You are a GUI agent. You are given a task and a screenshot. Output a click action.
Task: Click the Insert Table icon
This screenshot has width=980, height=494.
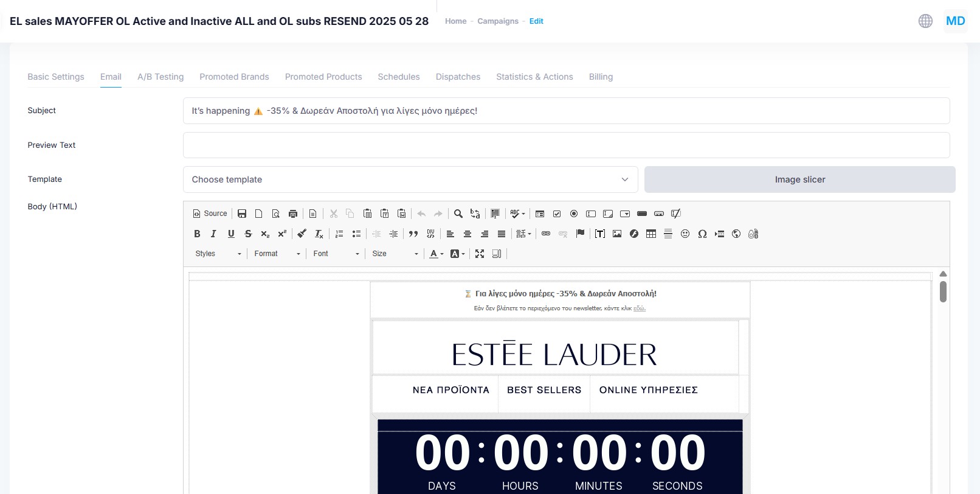click(x=651, y=234)
